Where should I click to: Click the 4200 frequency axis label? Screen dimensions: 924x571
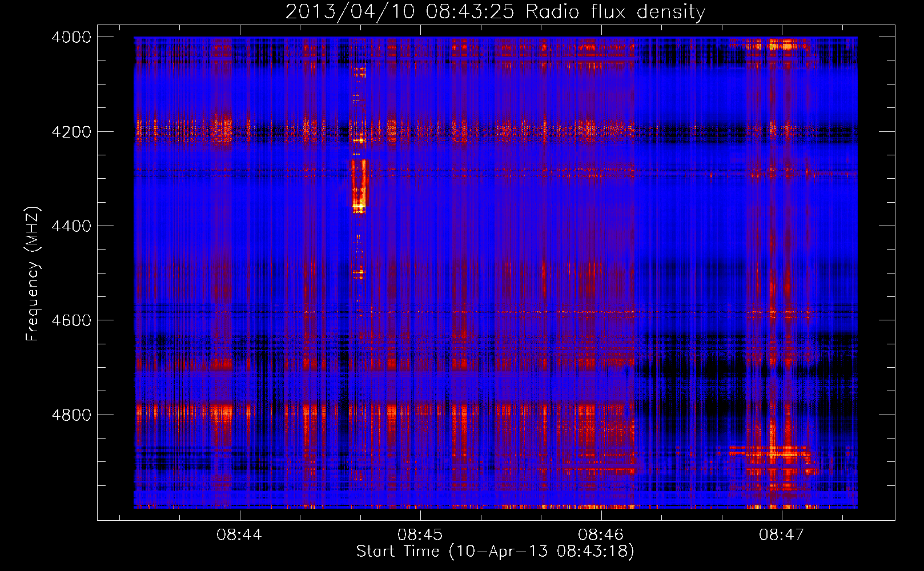[71, 131]
